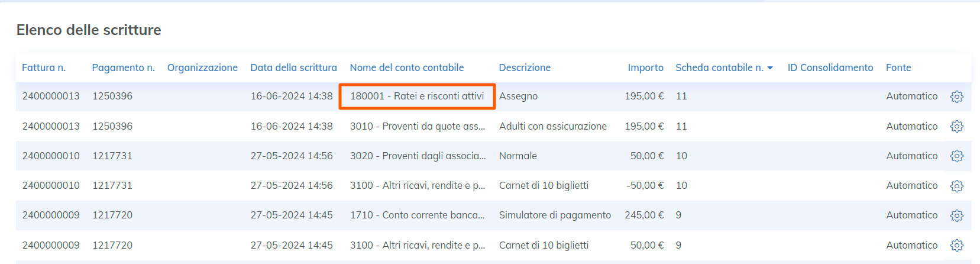
Task: Click the 3010 - Proventi da quote account cell
Action: pyautogui.click(x=417, y=126)
